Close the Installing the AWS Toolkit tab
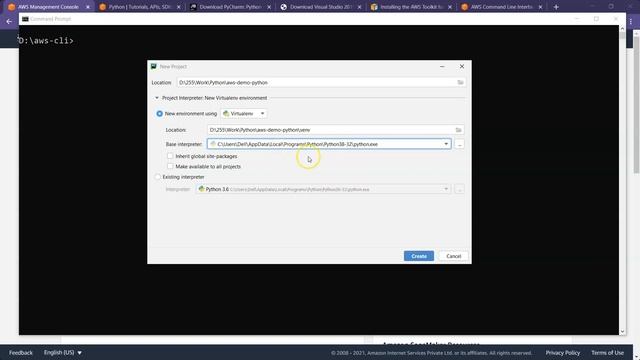This screenshot has height=360, width=640. (450, 7)
